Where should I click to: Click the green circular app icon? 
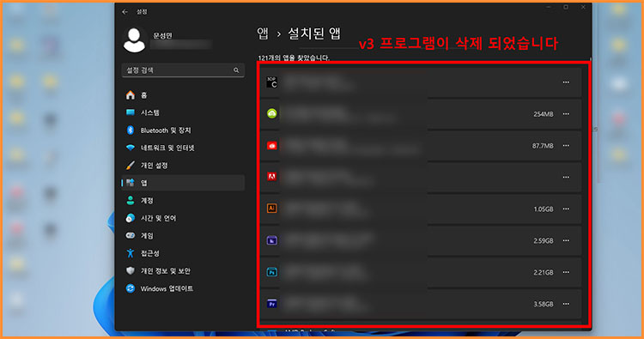coord(272,113)
